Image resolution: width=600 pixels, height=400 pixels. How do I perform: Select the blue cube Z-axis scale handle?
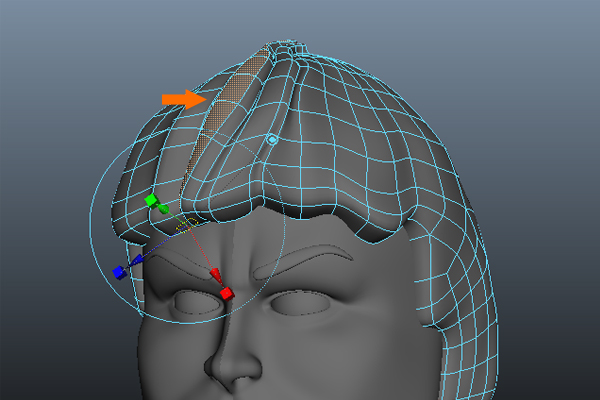point(120,273)
